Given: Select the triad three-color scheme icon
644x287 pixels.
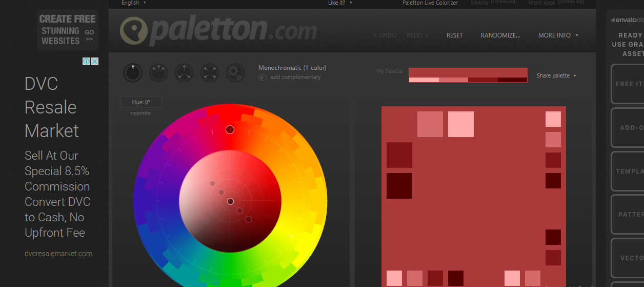Looking at the screenshot, I should (x=184, y=73).
